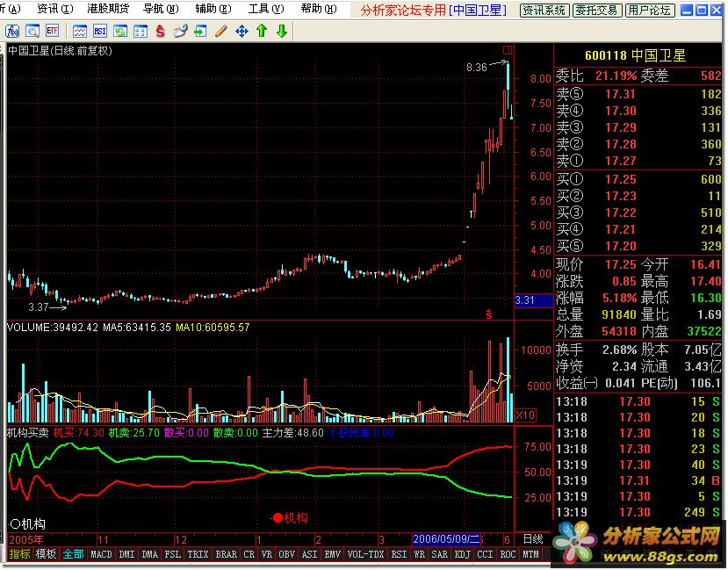728x570 pixels.
Task: Open the 资讯(I) menu
Action: pyautogui.click(x=54, y=9)
